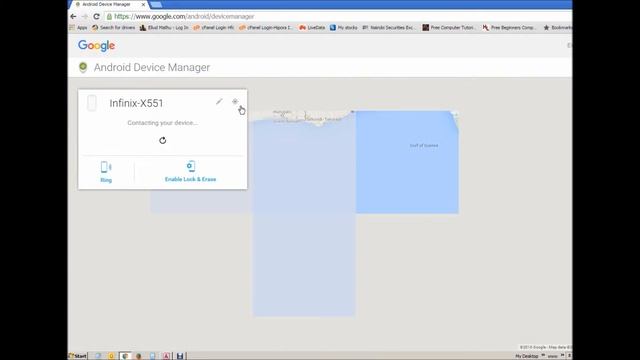The image size is (640, 360).
Task: Click the Android Device Manager shield icon
Action: (x=83, y=67)
